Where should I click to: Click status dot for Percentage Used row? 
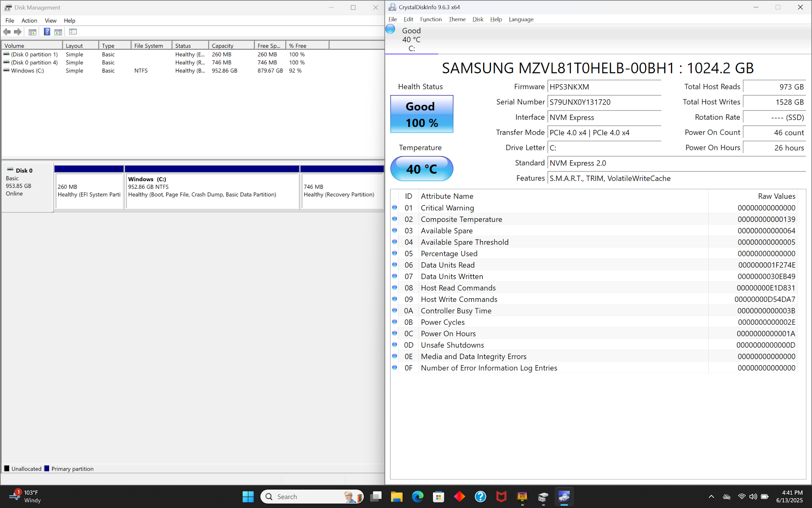coord(395,253)
